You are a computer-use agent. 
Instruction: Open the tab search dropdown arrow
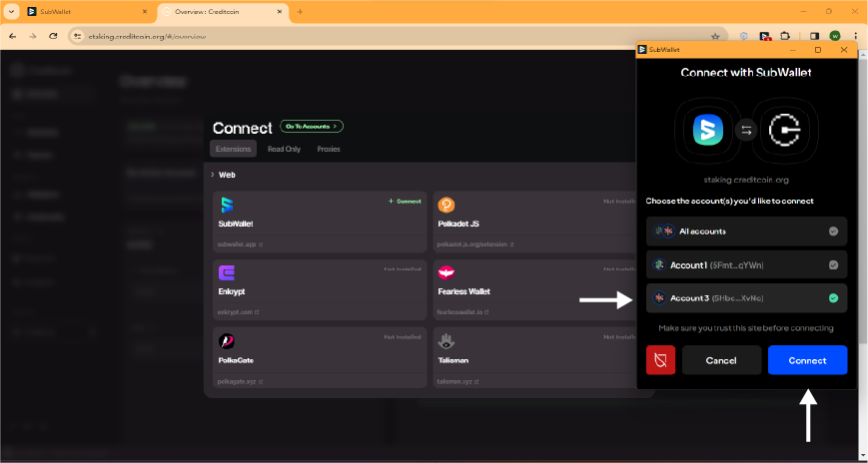(x=11, y=12)
